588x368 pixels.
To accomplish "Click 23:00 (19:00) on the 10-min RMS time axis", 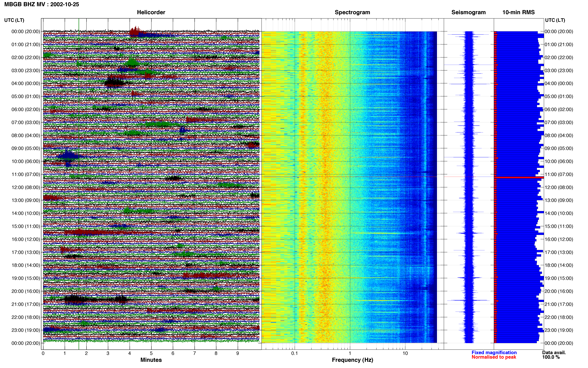I will (559, 330).
